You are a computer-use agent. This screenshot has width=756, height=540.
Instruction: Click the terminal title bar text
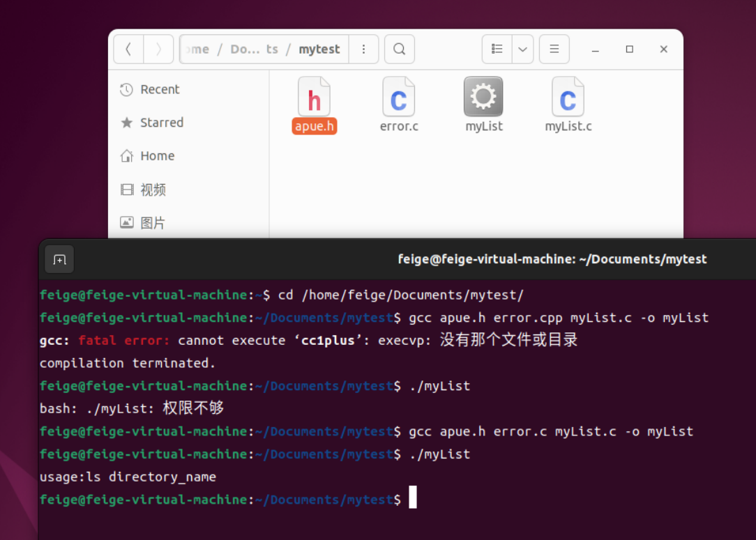coord(552,259)
